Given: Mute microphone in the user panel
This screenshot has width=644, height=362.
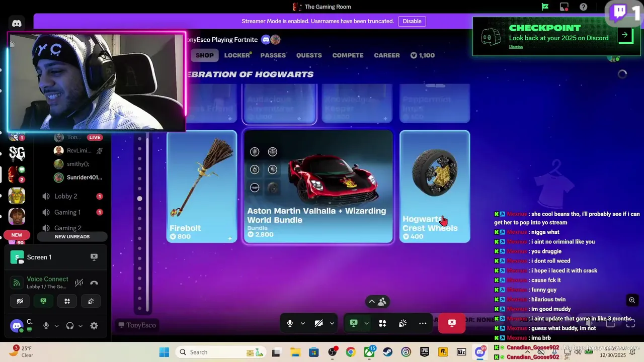Looking at the screenshot, I should tap(46, 326).
